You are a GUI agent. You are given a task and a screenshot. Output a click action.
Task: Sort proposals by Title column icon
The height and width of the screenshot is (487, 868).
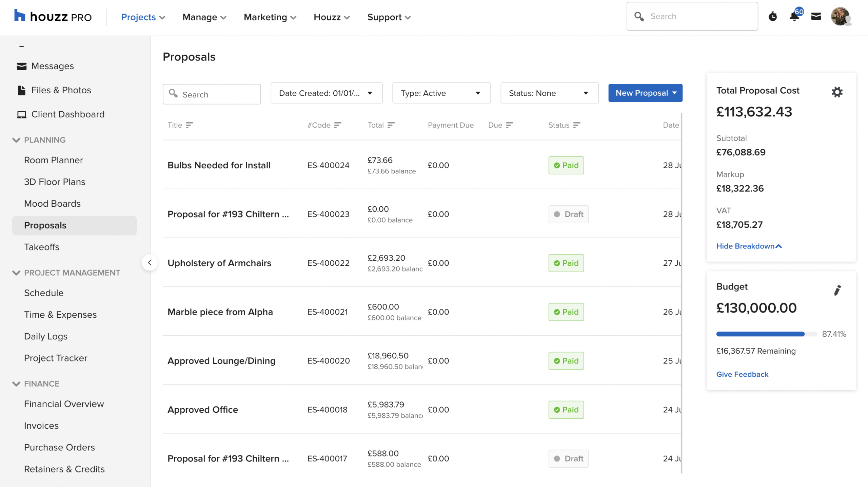click(189, 125)
